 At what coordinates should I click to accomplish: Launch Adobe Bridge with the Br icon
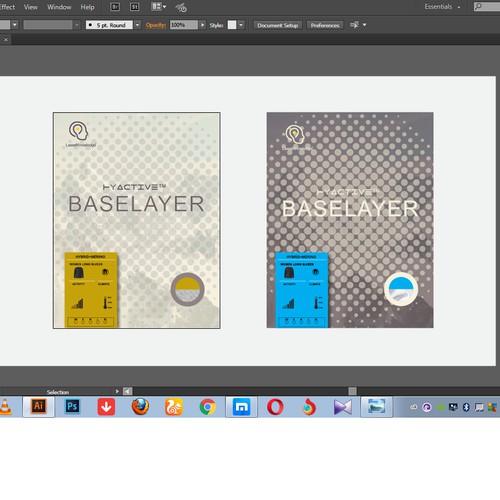pyautogui.click(x=115, y=7)
